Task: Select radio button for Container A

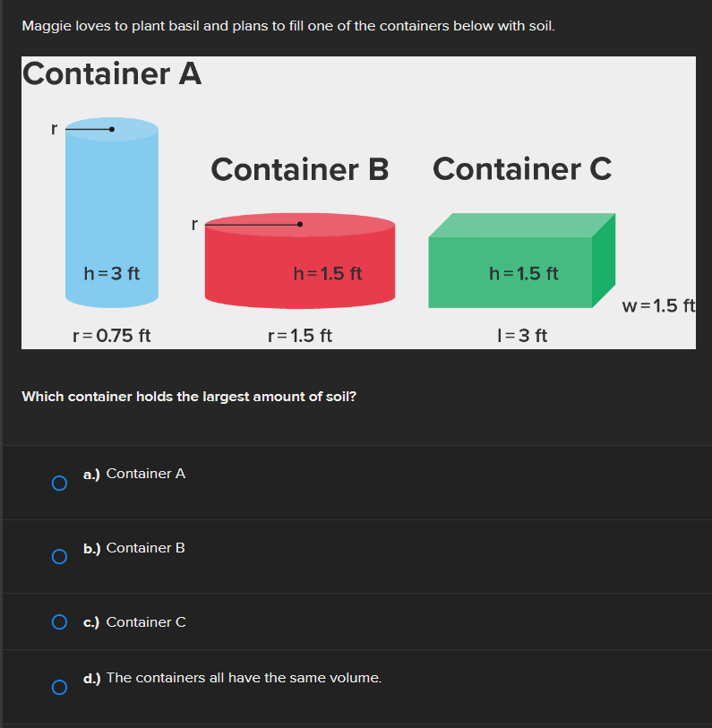Action: coord(58,484)
